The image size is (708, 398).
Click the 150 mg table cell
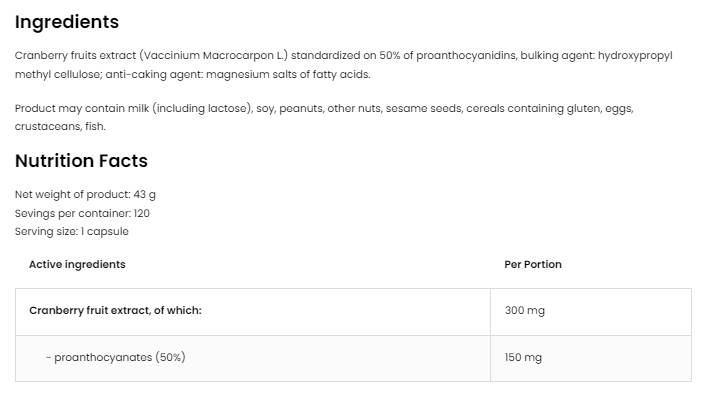591,358
